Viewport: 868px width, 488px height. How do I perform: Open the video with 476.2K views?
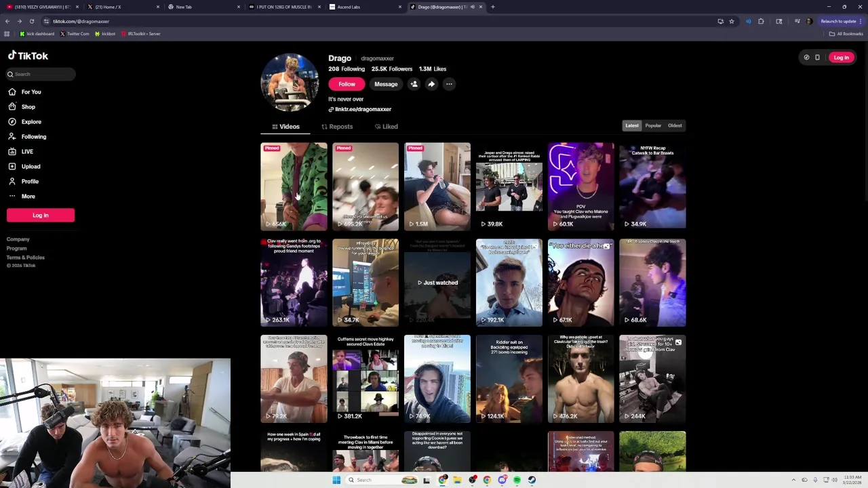[x=580, y=379]
